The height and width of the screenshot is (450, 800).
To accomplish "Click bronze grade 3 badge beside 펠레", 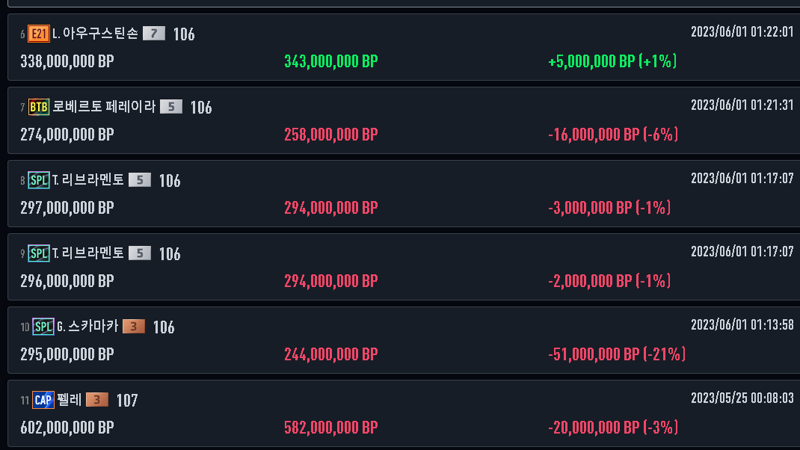I will click(x=97, y=399).
